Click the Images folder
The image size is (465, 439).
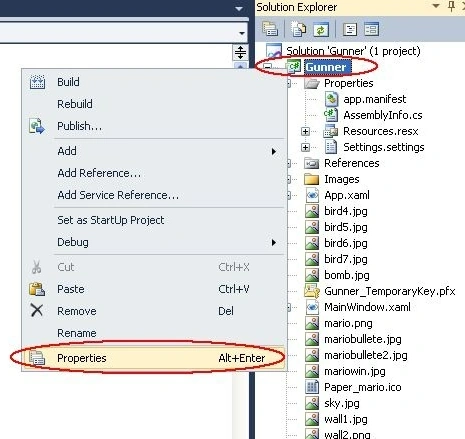[x=341, y=179]
